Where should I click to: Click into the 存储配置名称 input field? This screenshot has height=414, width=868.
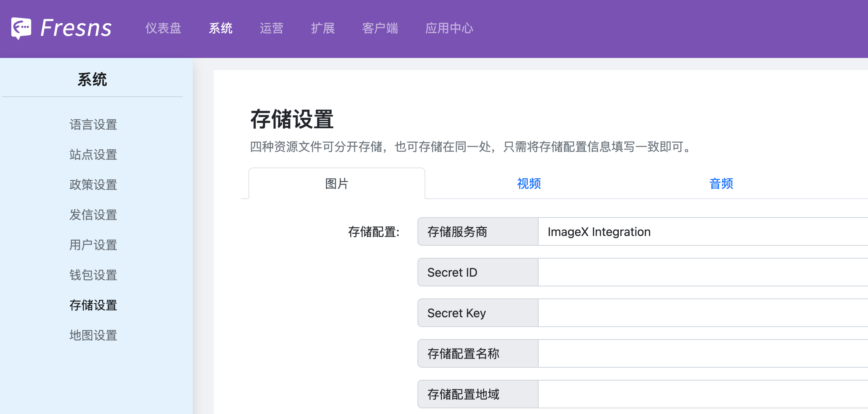point(703,354)
